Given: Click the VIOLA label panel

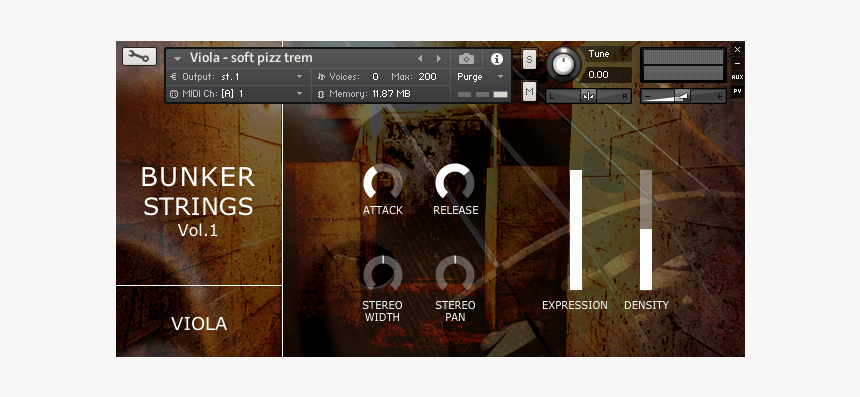Looking at the screenshot, I should [199, 322].
